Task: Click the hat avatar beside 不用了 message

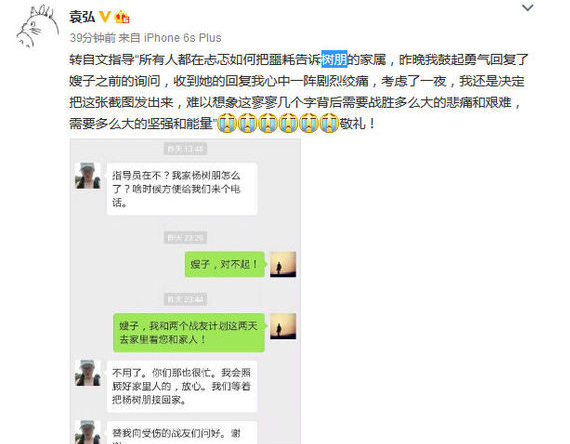Action: click(88, 373)
